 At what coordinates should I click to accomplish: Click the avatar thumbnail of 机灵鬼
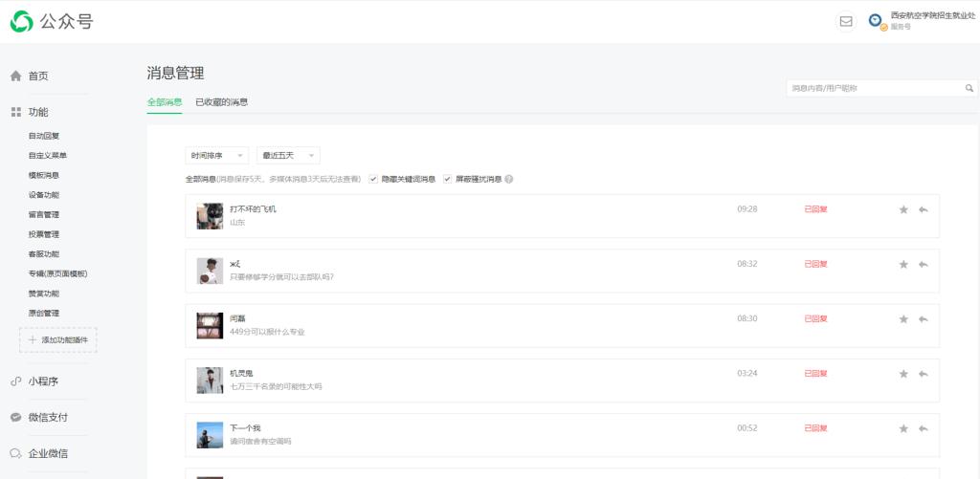point(210,380)
